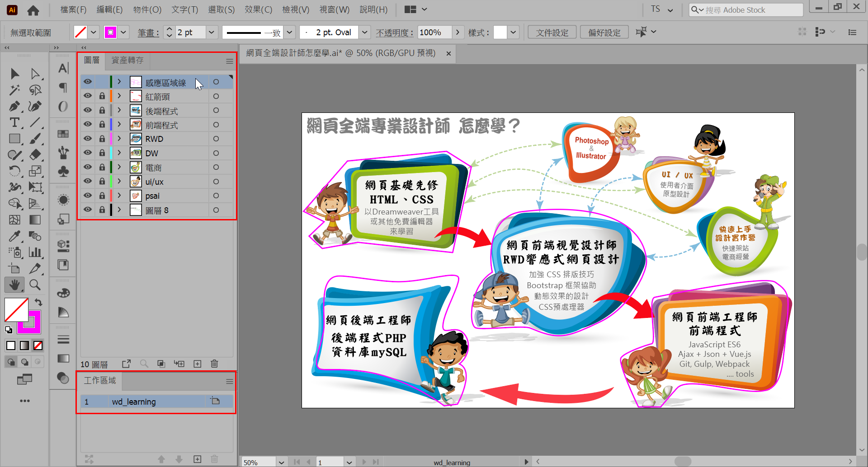Select the Magic Wand tool
The height and width of the screenshot is (467, 868).
pyautogui.click(x=14, y=90)
